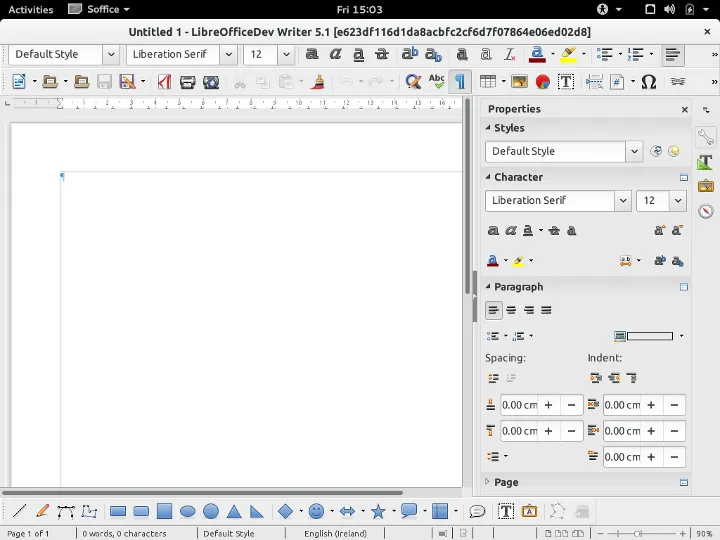Click the Print icon in the toolbar
This screenshot has width=720, height=540.
tap(187, 82)
